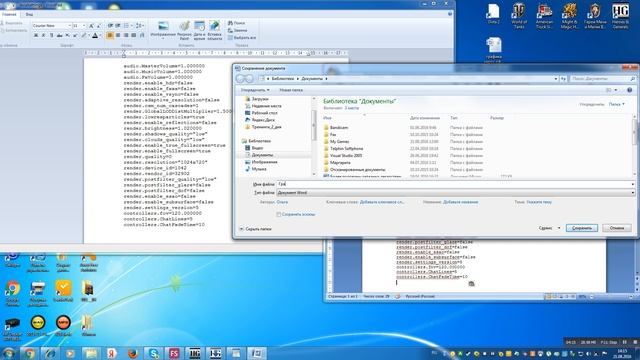Open the file name history dropdown arrow

click(633, 184)
